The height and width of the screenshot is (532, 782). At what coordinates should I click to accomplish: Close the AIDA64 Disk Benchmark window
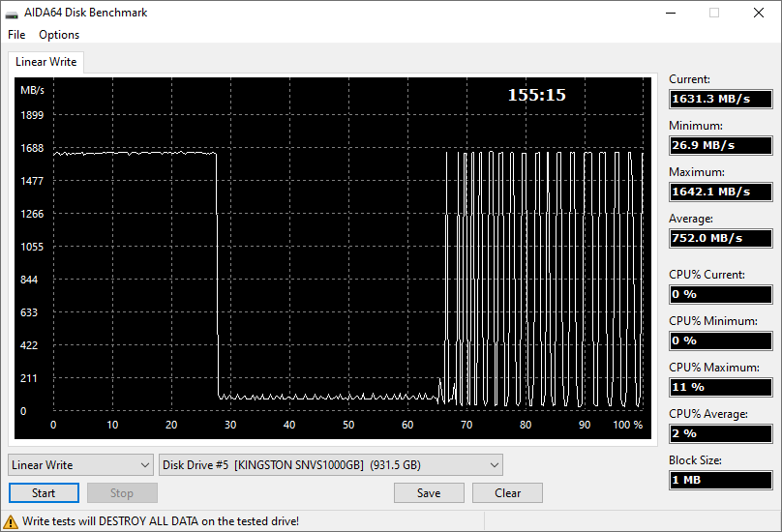pos(759,13)
